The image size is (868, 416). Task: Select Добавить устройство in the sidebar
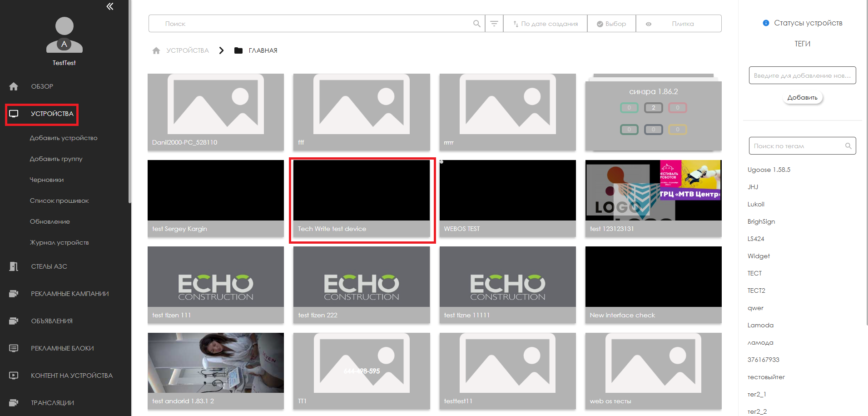pyautogui.click(x=64, y=138)
